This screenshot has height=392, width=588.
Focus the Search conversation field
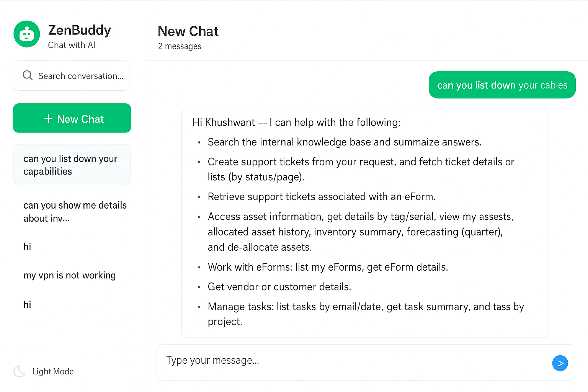(x=80, y=76)
